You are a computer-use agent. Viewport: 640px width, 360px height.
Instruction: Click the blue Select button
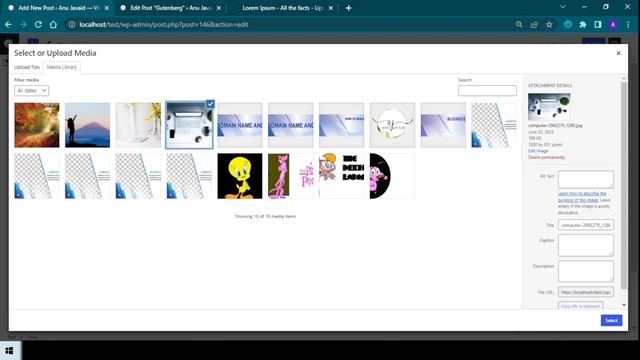[x=611, y=320]
